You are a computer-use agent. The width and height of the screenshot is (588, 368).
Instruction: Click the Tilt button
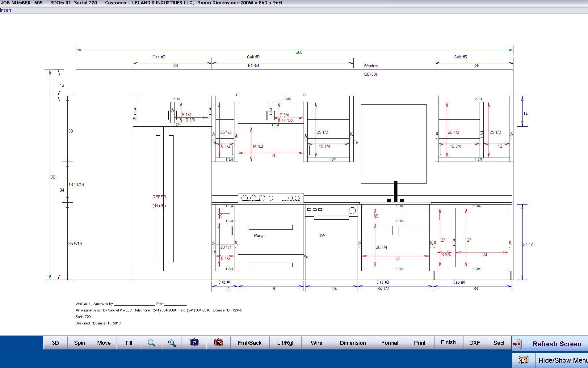tap(129, 343)
